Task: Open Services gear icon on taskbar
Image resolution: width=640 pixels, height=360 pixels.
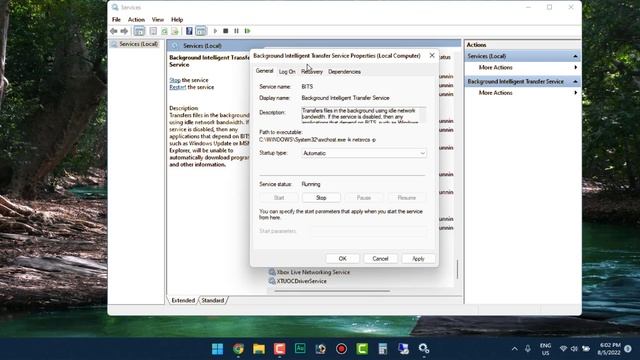Action: tap(424, 349)
